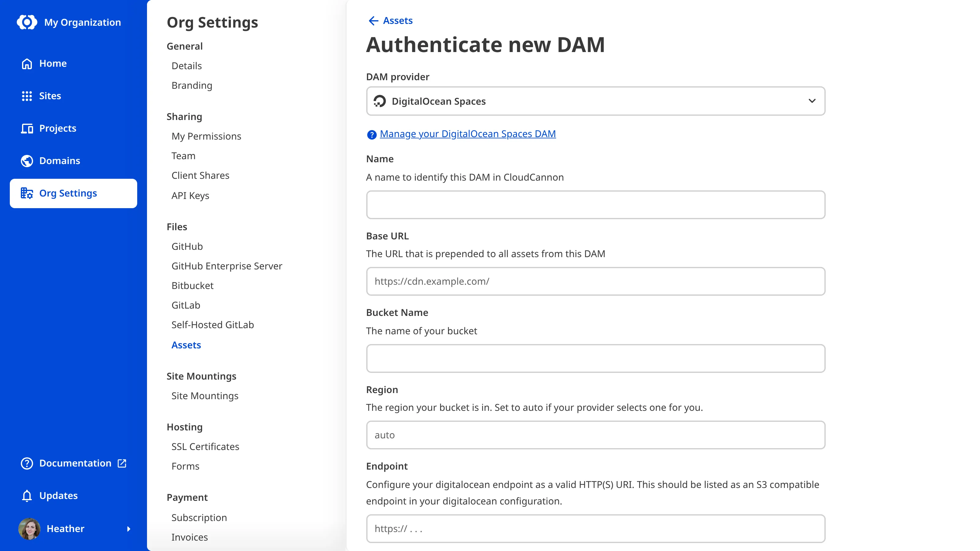Go back to Assets via breadcrumb link

click(x=398, y=21)
